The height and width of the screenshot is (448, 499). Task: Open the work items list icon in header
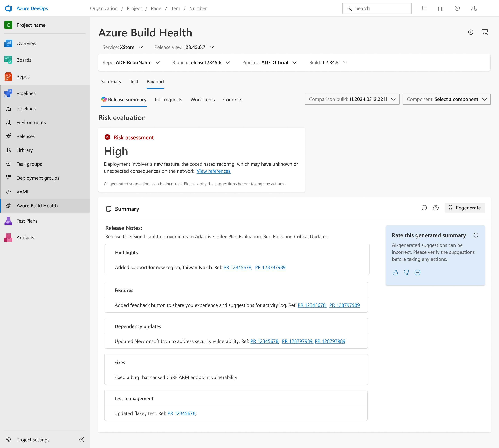[424, 8]
